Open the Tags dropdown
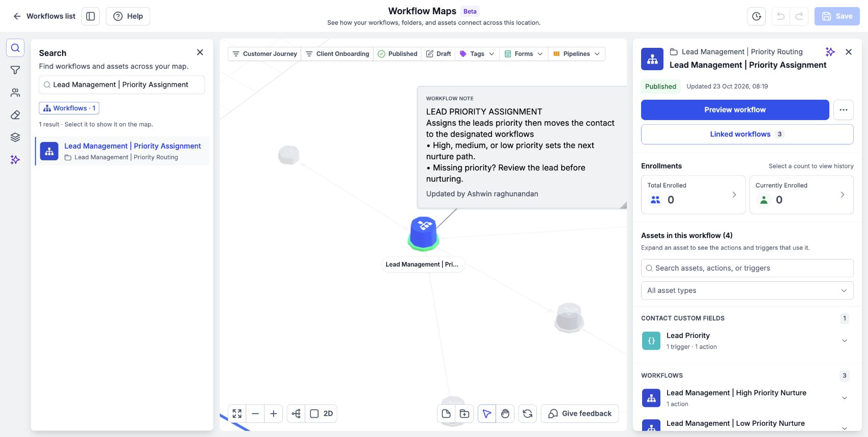The image size is (868, 437). pos(477,54)
